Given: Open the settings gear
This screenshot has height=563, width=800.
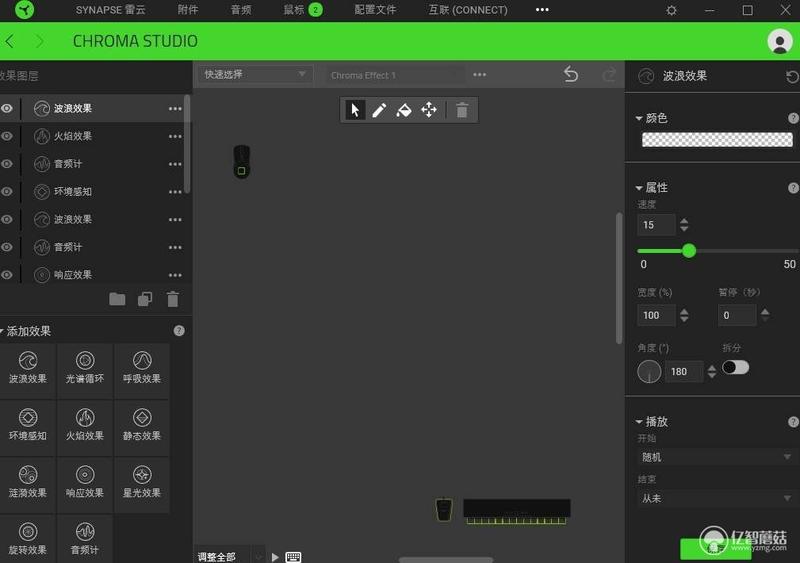Looking at the screenshot, I should tap(671, 10).
